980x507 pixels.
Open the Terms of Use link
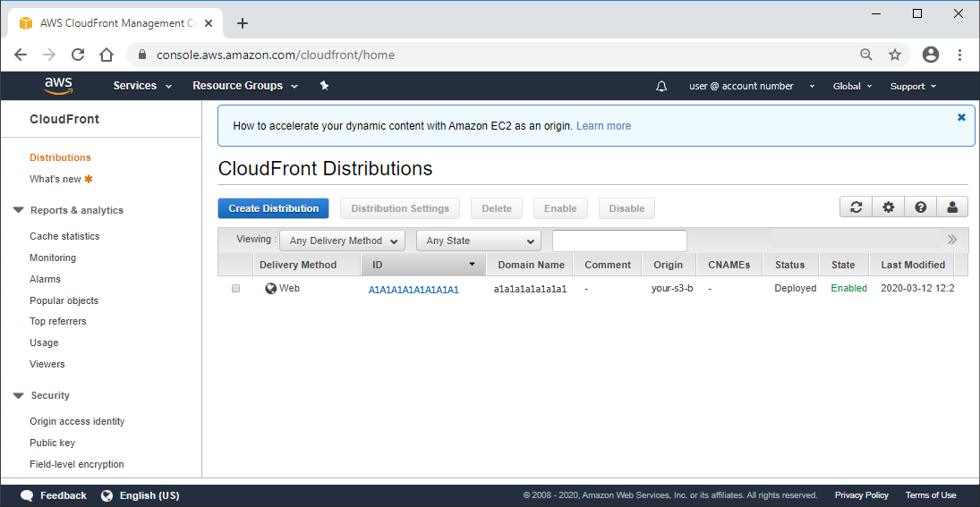coord(931,495)
